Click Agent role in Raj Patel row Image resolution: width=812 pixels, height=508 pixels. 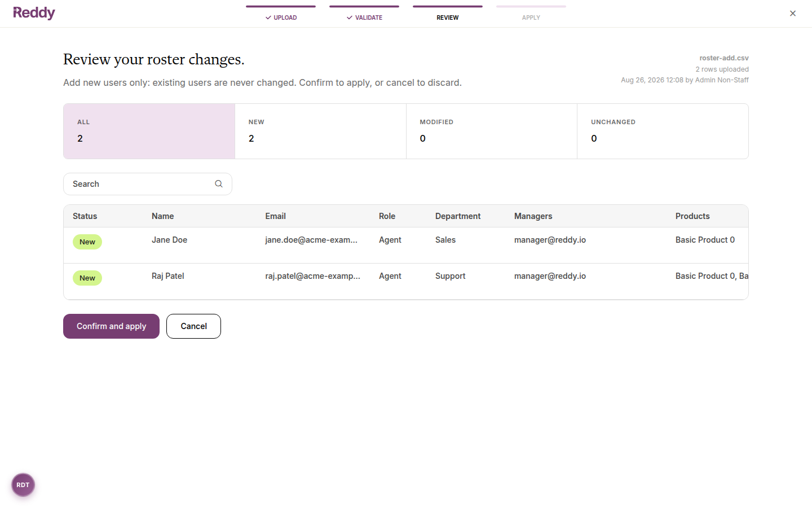coord(390,276)
